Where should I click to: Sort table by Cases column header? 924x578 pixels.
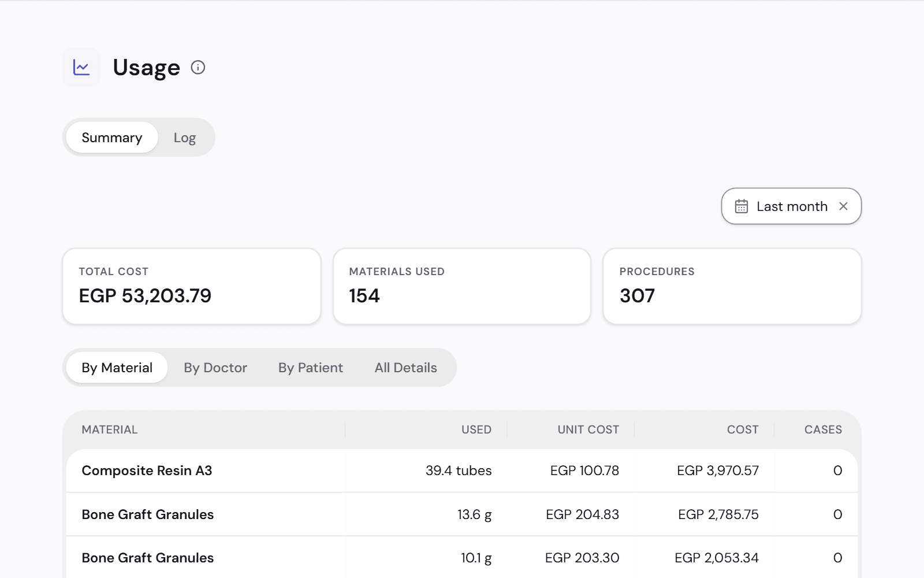click(x=824, y=429)
